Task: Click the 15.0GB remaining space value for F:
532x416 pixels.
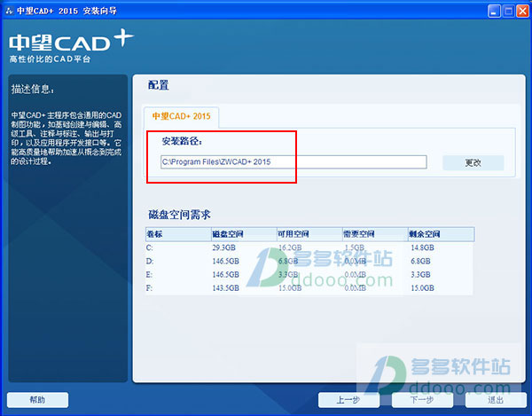Action: pos(422,288)
